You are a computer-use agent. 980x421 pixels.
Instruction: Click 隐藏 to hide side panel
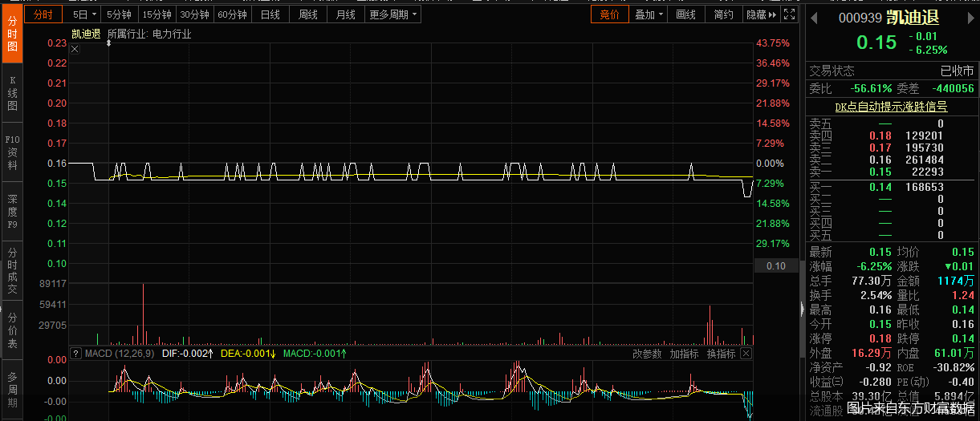[x=762, y=14]
